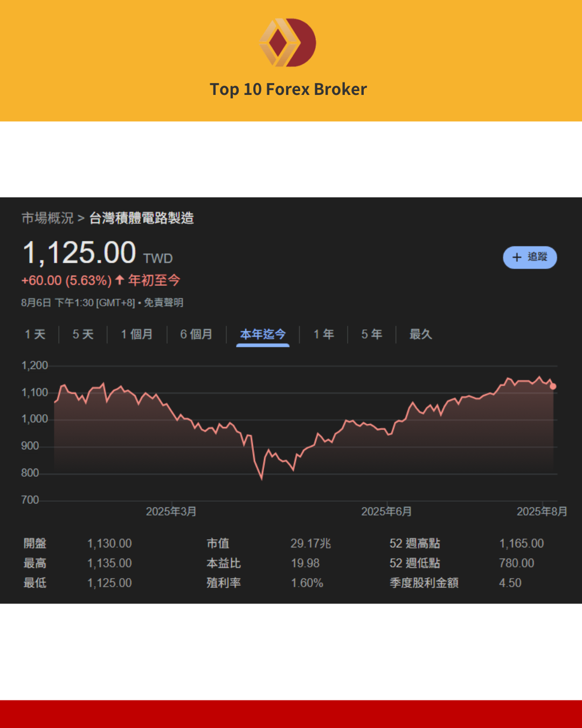The width and height of the screenshot is (582, 728).
Task: Click the 殖利率 value 1.60%
Action: coord(307,583)
